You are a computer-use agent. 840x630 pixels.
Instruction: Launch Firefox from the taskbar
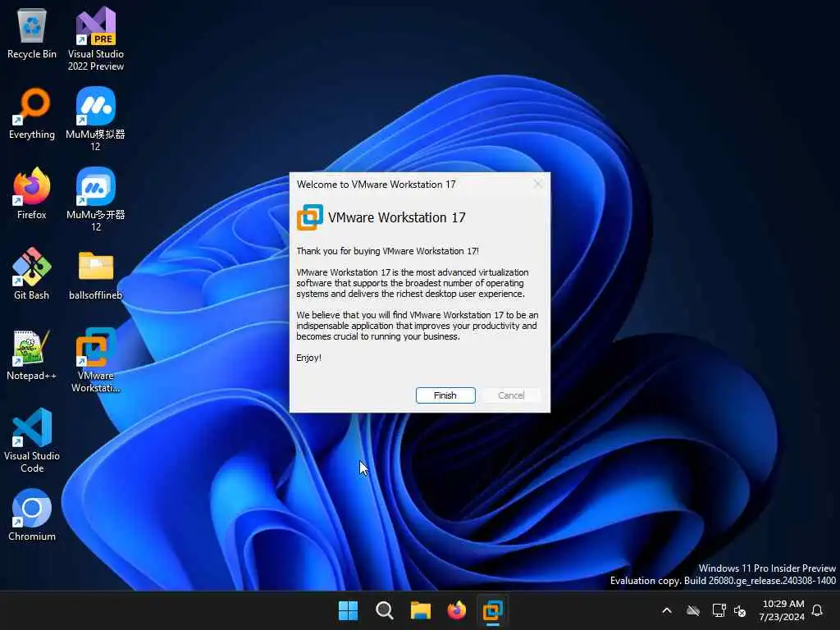[456, 610]
